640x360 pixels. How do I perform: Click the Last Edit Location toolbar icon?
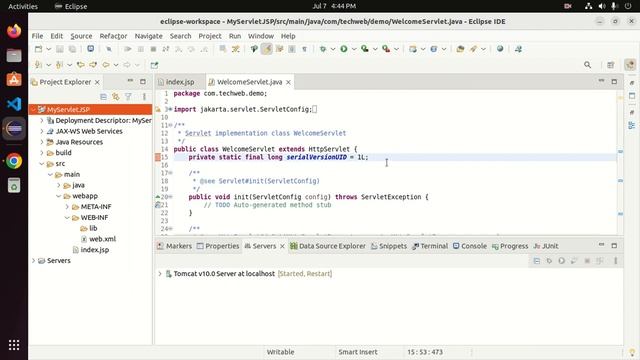click(80, 65)
